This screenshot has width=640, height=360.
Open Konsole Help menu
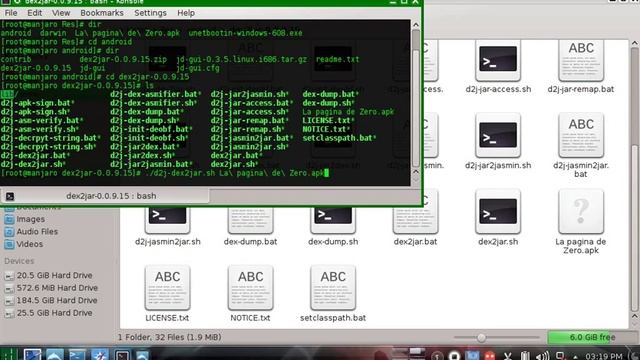[x=186, y=13]
